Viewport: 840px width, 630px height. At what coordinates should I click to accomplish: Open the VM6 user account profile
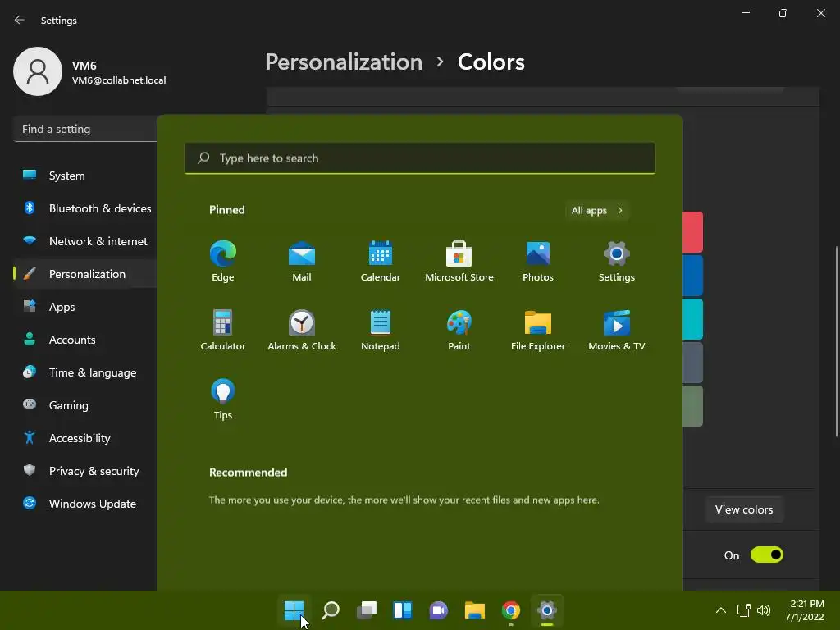(x=90, y=71)
